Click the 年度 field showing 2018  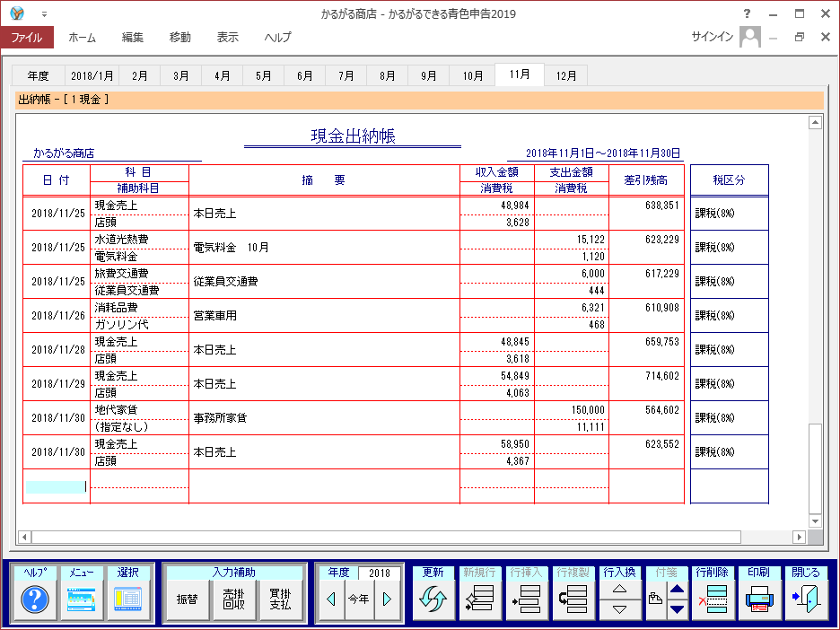coord(380,573)
